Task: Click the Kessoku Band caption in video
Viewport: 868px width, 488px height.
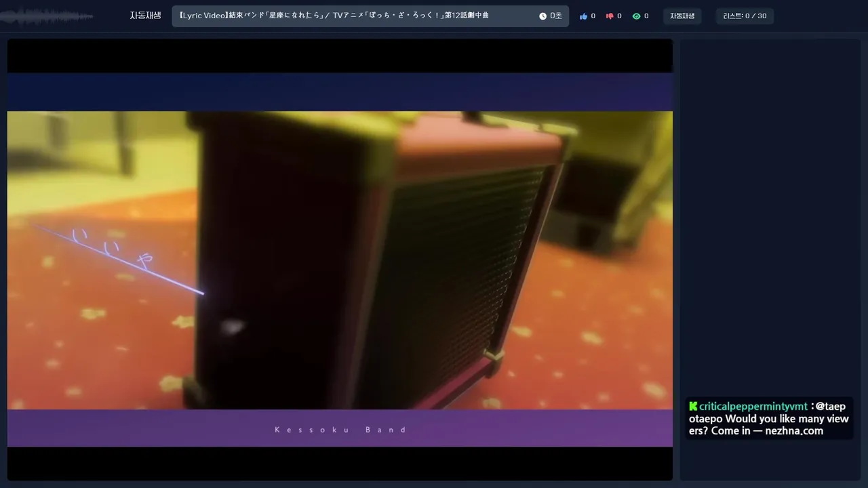Action: [340, 430]
